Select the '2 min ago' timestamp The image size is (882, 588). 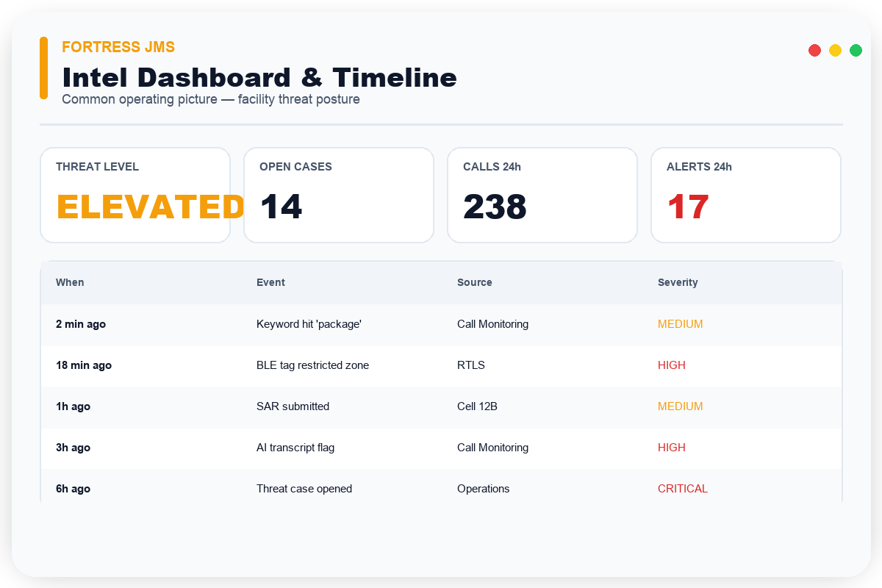(x=81, y=324)
